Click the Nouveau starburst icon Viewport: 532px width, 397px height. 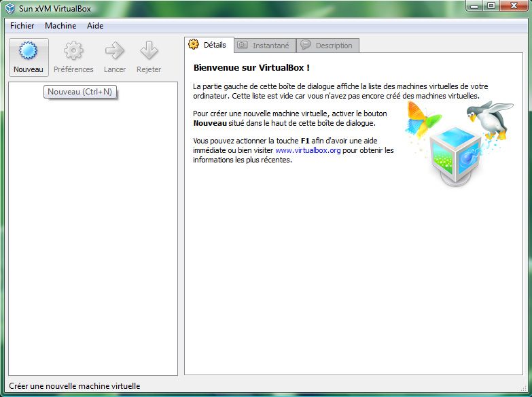point(28,50)
